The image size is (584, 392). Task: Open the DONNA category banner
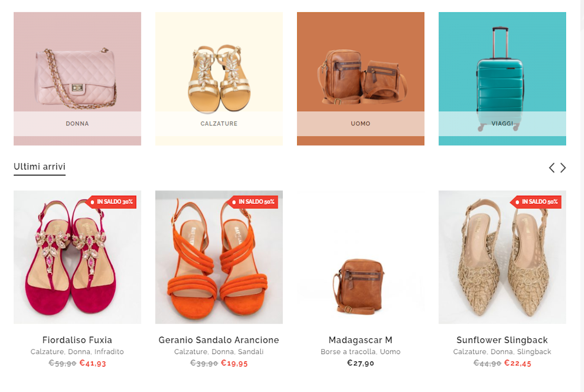(x=77, y=78)
